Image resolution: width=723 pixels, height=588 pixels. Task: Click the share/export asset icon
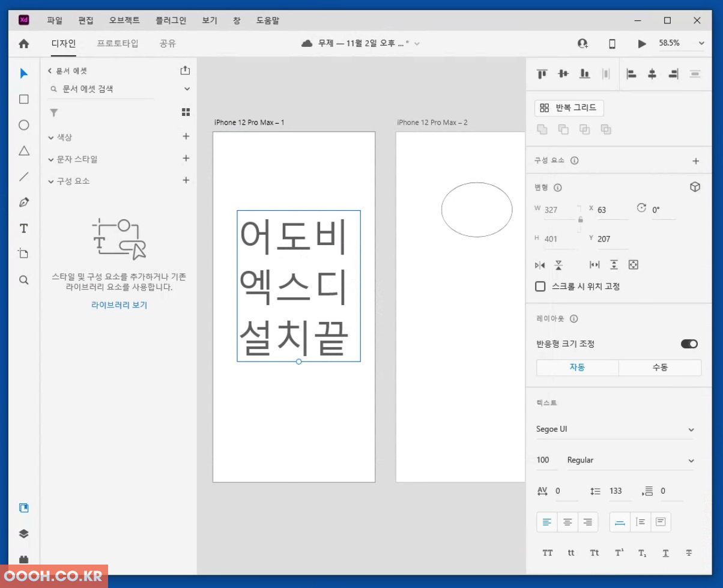tap(185, 70)
